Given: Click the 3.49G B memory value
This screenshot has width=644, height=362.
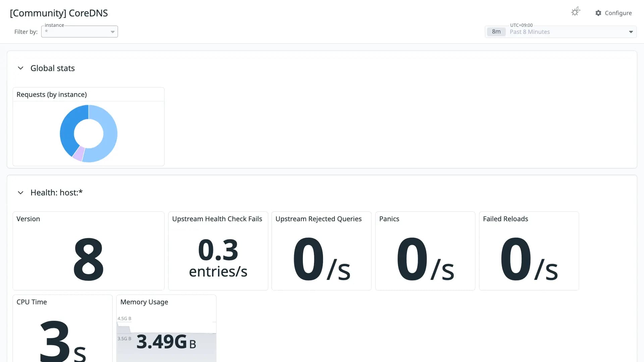Looking at the screenshot, I should (166, 342).
